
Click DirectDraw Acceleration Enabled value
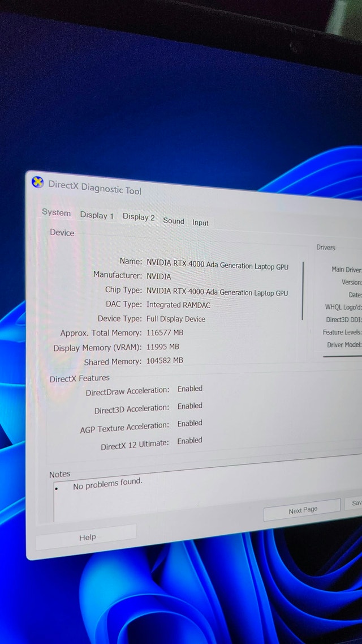pyautogui.click(x=190, y=388)
